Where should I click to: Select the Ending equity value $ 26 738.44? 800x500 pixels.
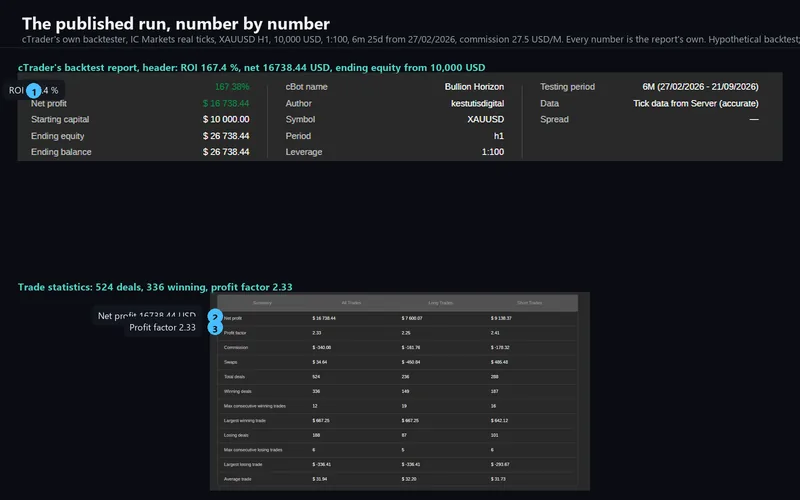coord(226,136)
